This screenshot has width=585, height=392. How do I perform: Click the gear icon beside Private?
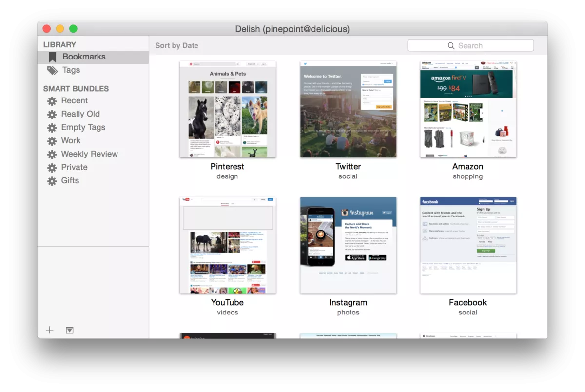click(52, 168)
